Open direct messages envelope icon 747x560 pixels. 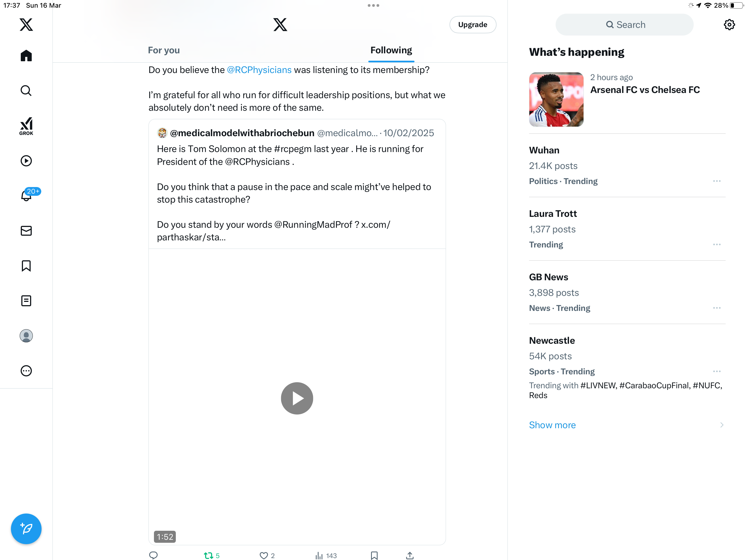pyautogui.click(x=26, y=231)
